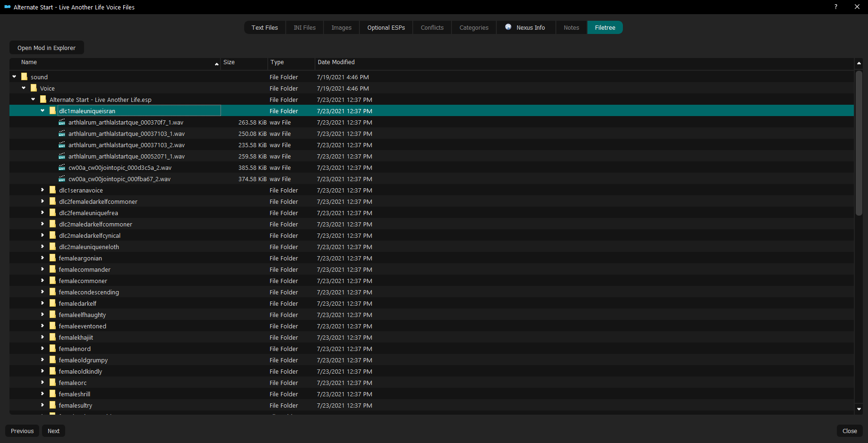Image resolution: width=868 pixels, height=443 pixels.
Task: Expand the dlc1seranavoice folder
Action: pyautogui.click(x=43, y=190)
